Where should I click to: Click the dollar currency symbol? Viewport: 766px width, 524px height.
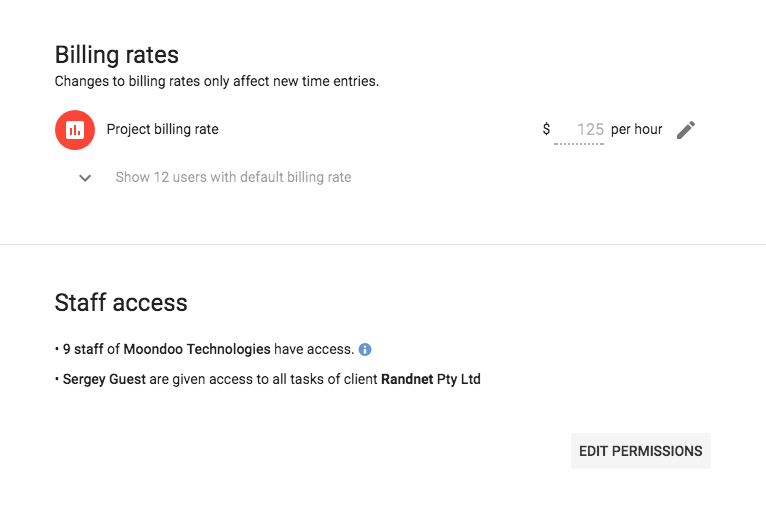(546, 129)
